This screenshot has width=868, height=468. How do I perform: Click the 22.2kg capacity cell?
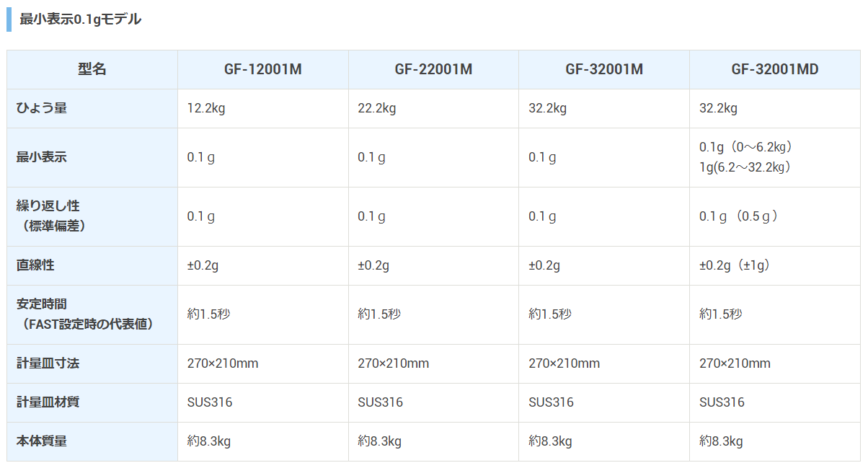pos(433,109)
